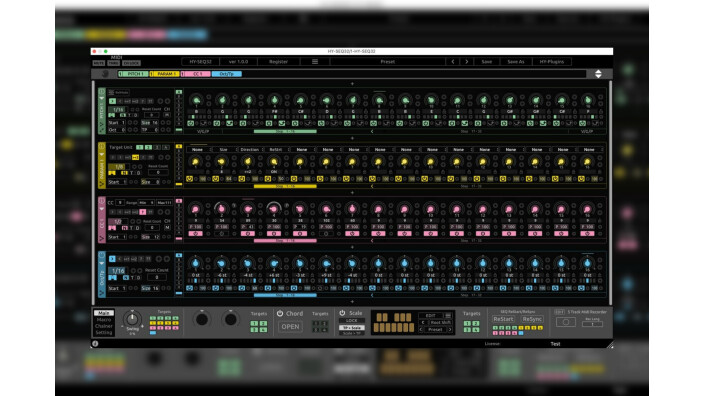Go to next preset with right arrow
This screenshot has width=704, height=396.
[466, 62]
